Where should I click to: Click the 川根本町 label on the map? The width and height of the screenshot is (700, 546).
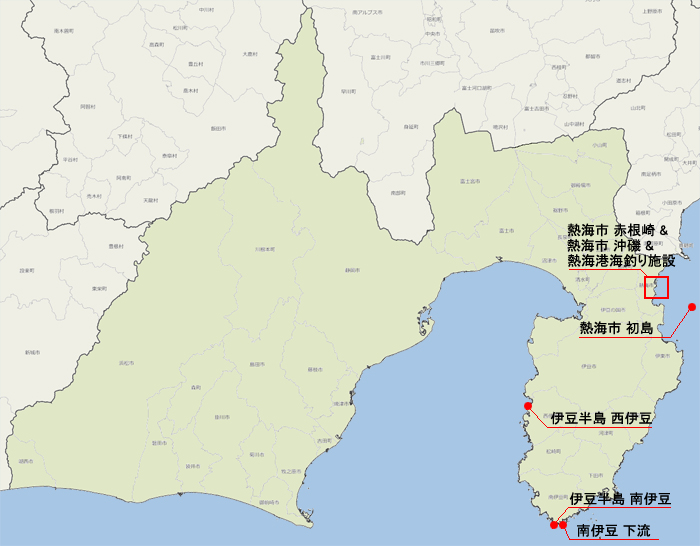tap(265, 248)
